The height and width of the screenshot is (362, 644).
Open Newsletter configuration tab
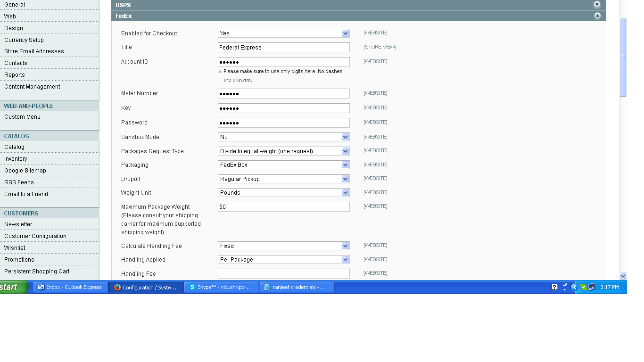pyautogui.click(x=50, y=224)
